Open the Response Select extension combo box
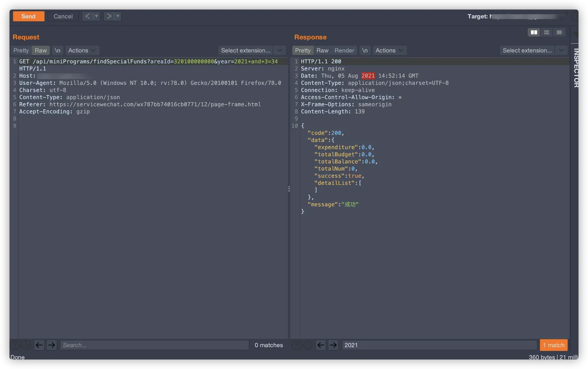588x369 pixels. pos(528,50)
